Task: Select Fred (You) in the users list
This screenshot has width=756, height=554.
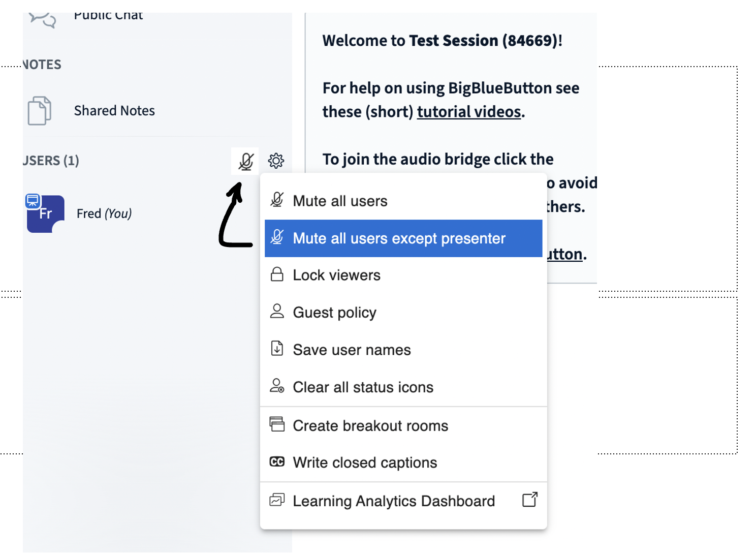Action: coord(104,213)
